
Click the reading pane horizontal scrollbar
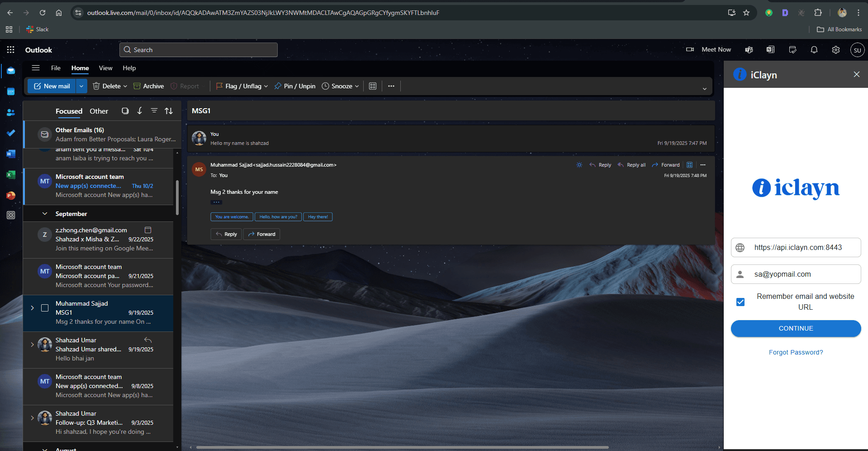tap(402, 447)
